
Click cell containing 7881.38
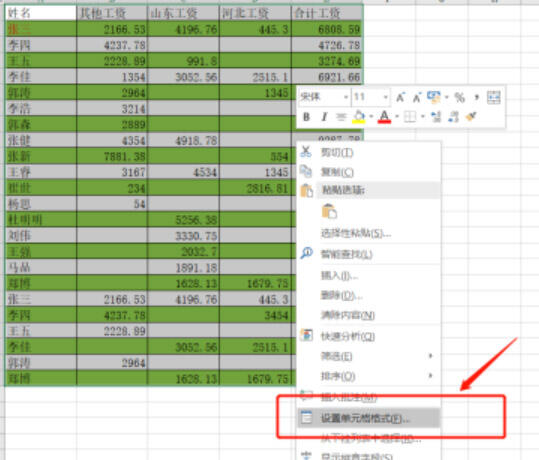pyautogui.click(x=112, y=156)
